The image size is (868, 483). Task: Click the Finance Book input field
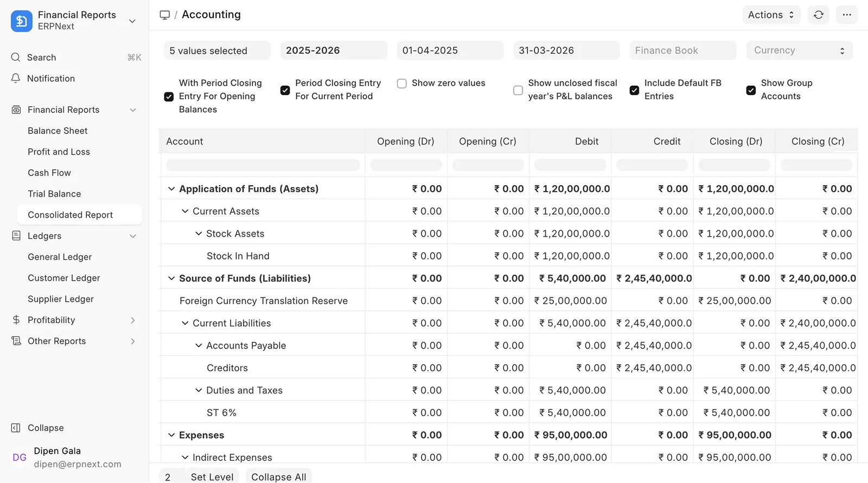682,50
